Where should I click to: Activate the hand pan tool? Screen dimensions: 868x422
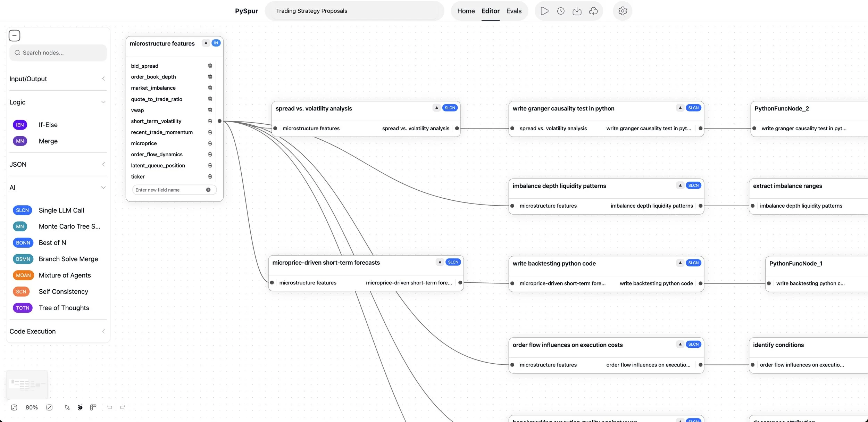(x=80, y=407)
